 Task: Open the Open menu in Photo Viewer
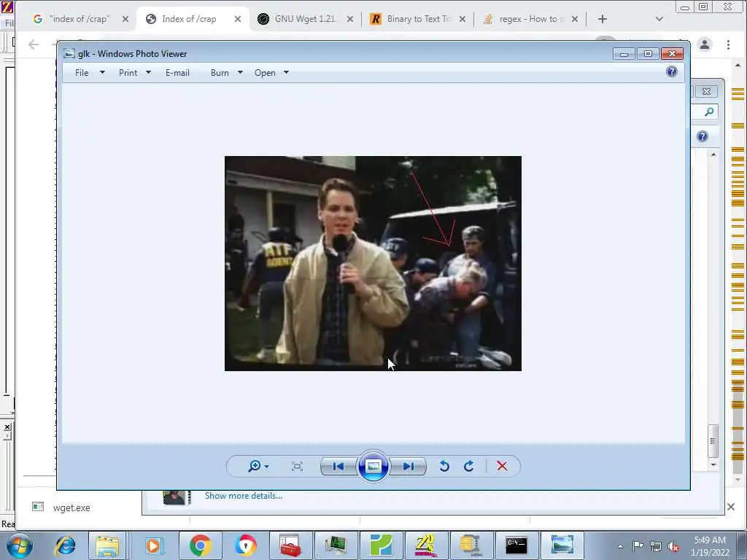265,72
